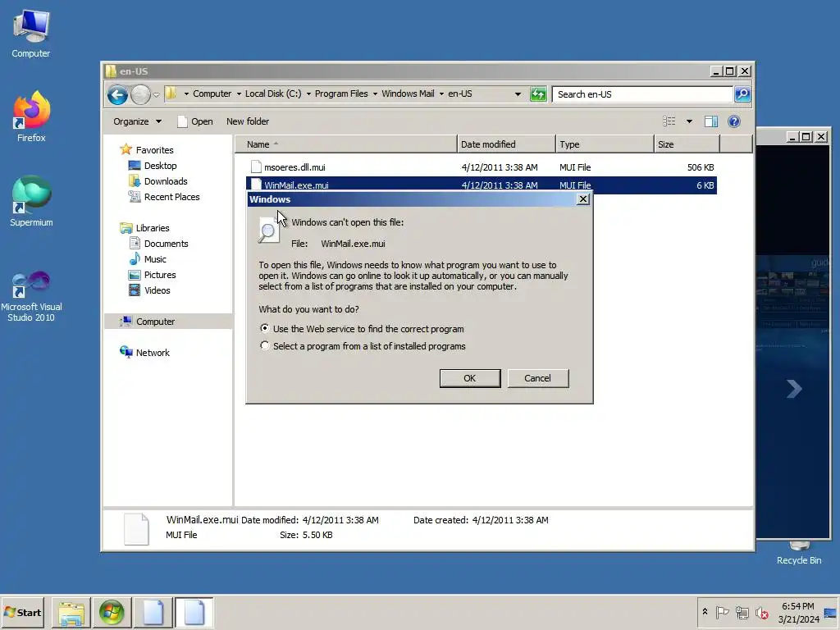Sort by Date modified column header
The image size is (840, 630).
tap(506, 144)
